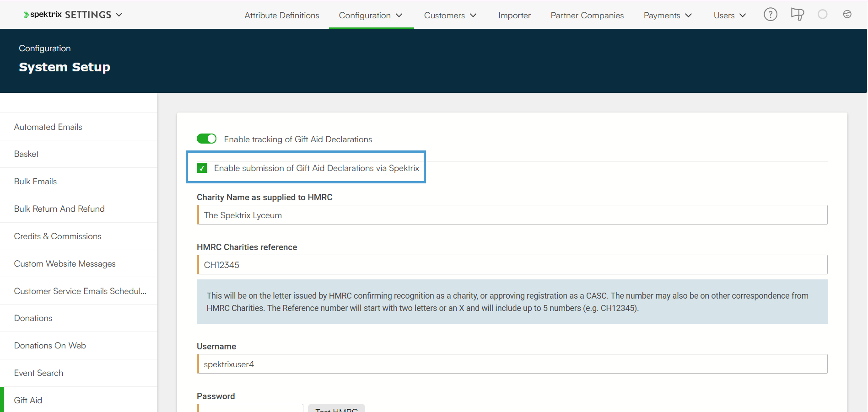This screenshot has height=412, width=868.
Task: Expand the Settings dropdown chevron
Action: (x=119, y=15)
